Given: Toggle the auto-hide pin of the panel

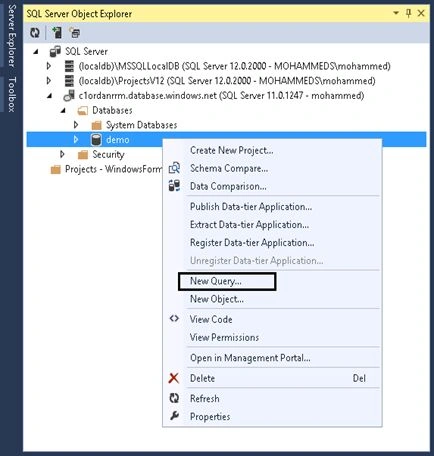Looking at the screenshot, I should pyautogui.click(x=408, y=13).
